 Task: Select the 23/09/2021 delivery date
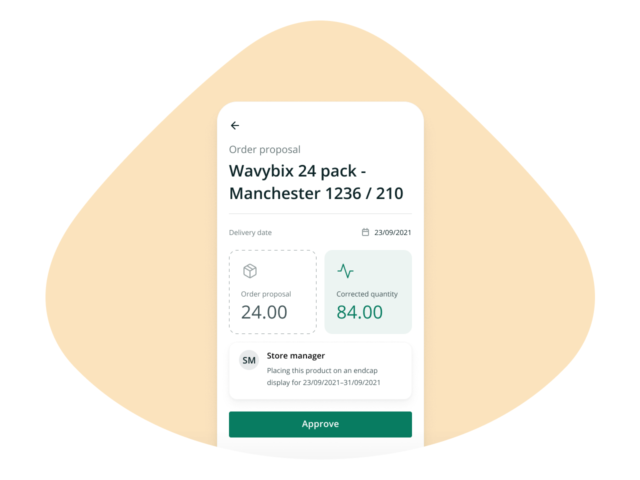pyautogui.click(x=392, y=233)
